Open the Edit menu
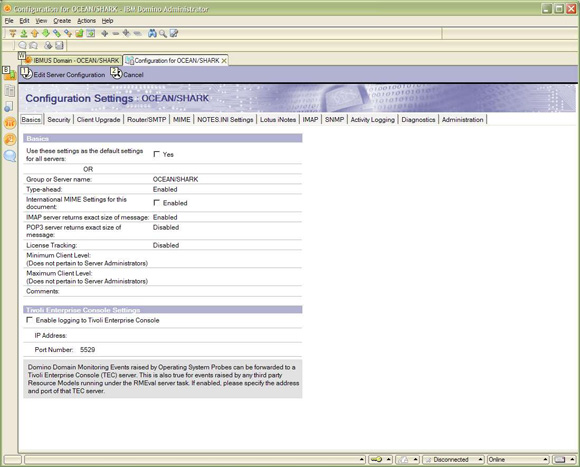Image resolution: width=580 pixels, height=467 pixels. tap(24, 21)
